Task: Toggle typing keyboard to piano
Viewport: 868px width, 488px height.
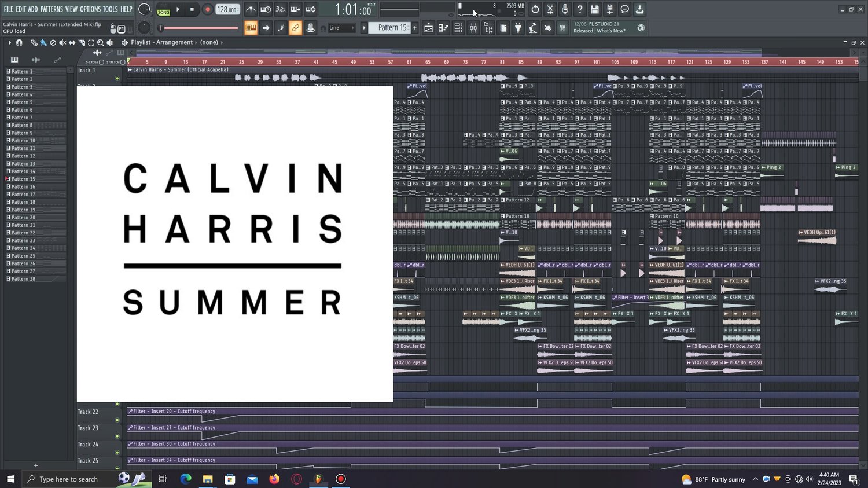Action: 251,28
